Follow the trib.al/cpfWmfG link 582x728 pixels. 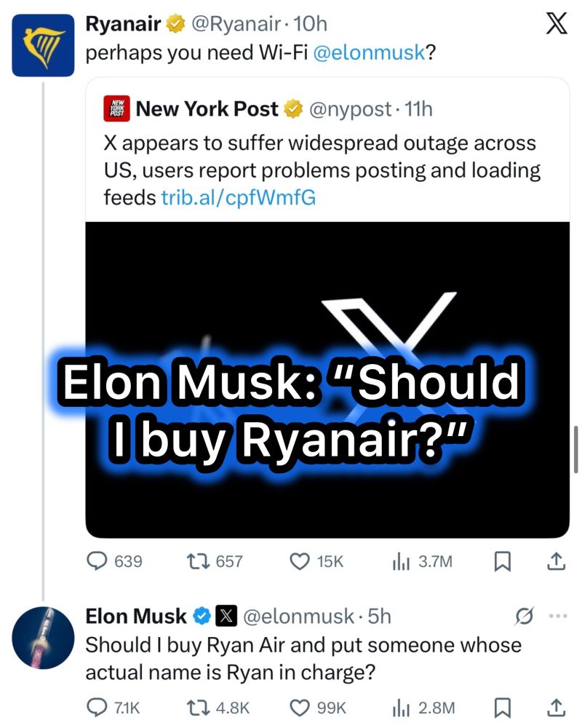tap(239, 197)
